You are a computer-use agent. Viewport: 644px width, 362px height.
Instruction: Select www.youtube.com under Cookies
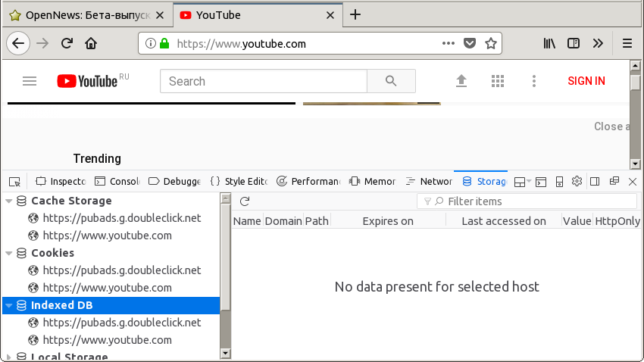(x=107, y=288)
